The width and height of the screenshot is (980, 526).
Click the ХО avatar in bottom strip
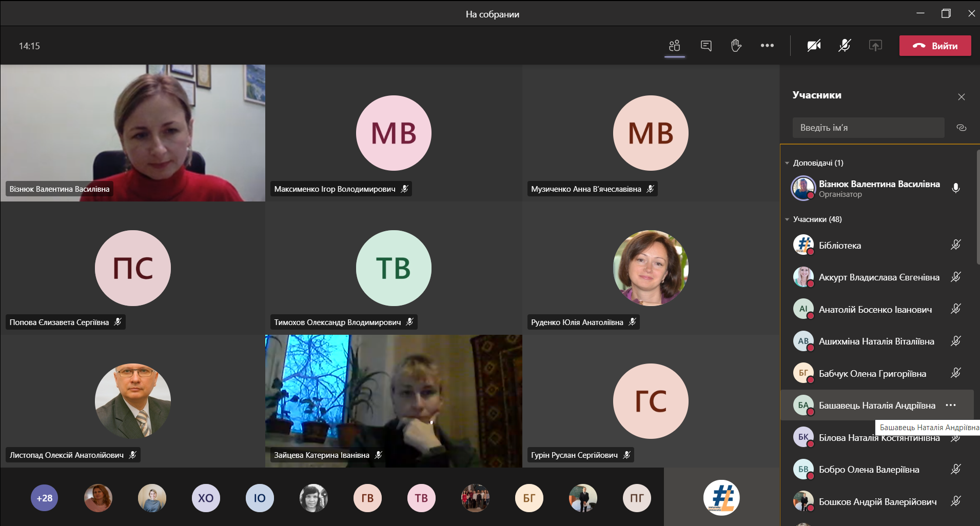pos(206,498)
